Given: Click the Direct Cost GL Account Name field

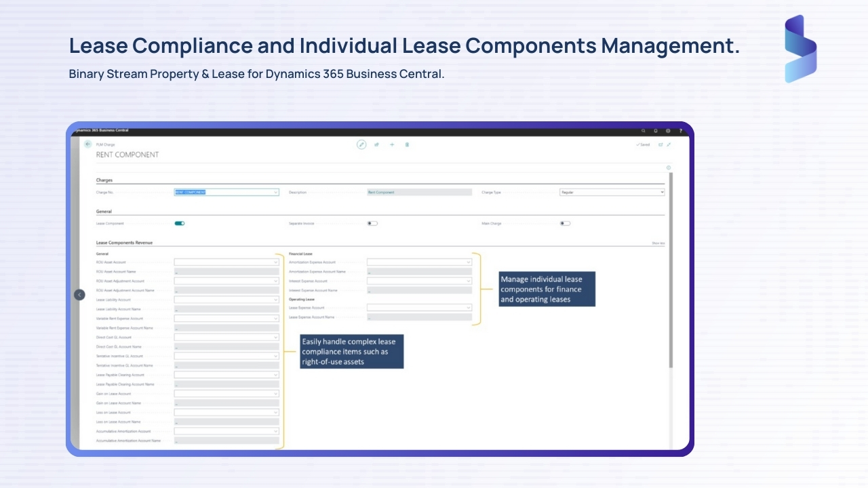Looking at the screenshot, I should 226,346.
